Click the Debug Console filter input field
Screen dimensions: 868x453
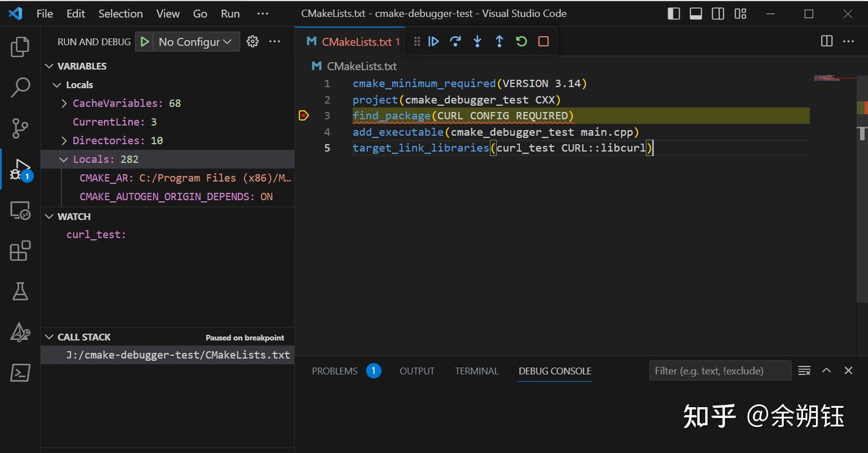tap(719, 370)
